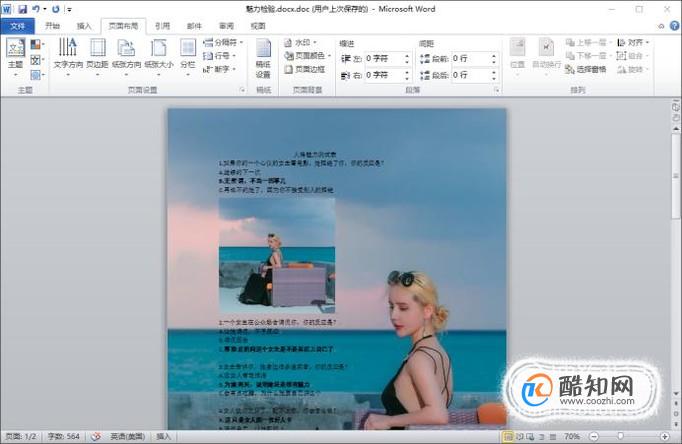This screenshot has height=444, width=682.
Task: Collapse the ribbon with caret icon
Action: [661, 27]
